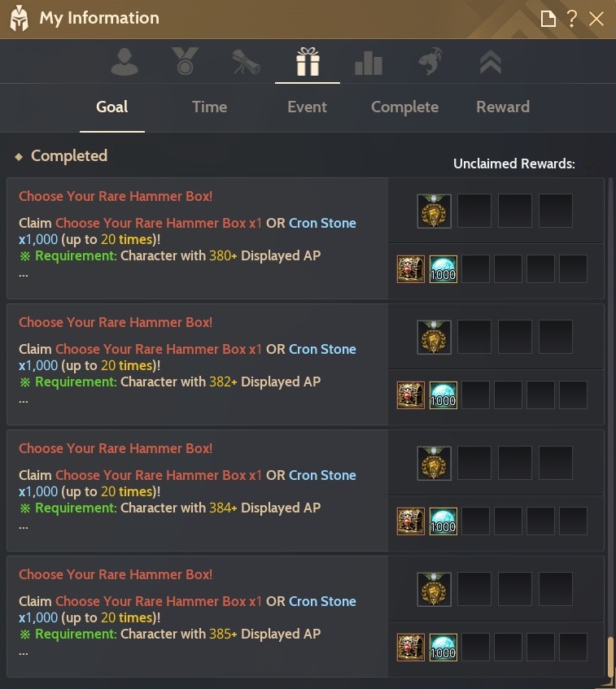Image resolution: width=616 pixels, height=689 pixels.
Task: Switch to the Event tab
Action: pyautogui.click(x=307, y=107)
